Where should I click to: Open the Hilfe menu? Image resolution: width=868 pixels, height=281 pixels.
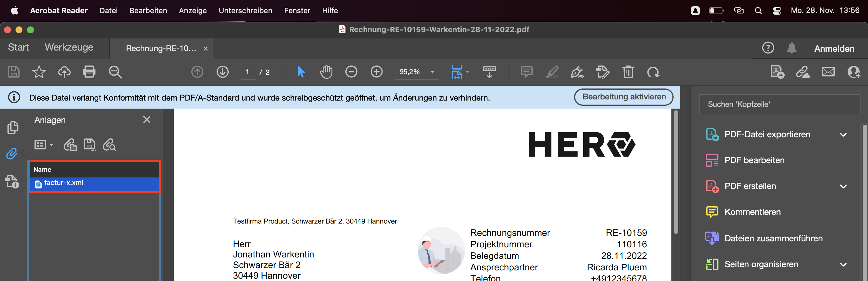click(x=330, y=10)
